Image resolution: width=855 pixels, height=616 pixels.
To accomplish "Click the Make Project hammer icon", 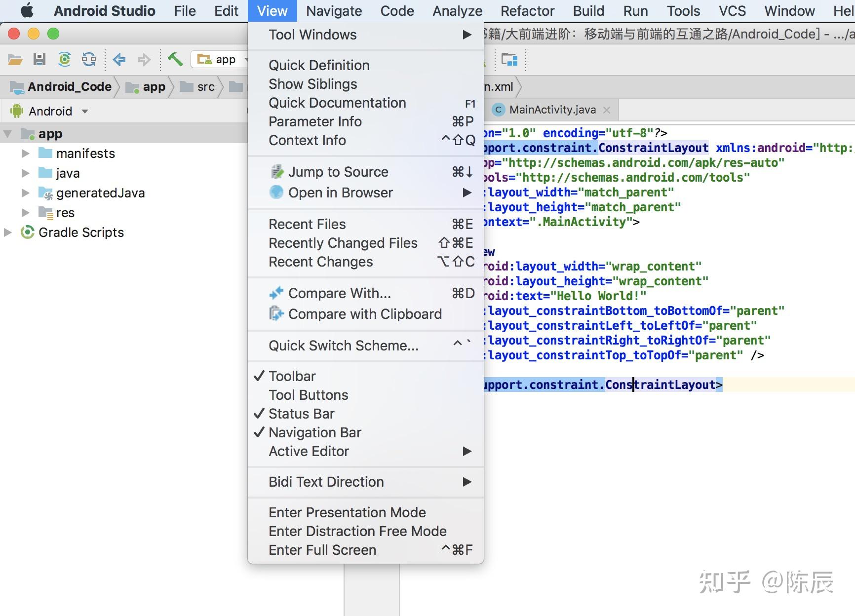I will click(175, 59).
